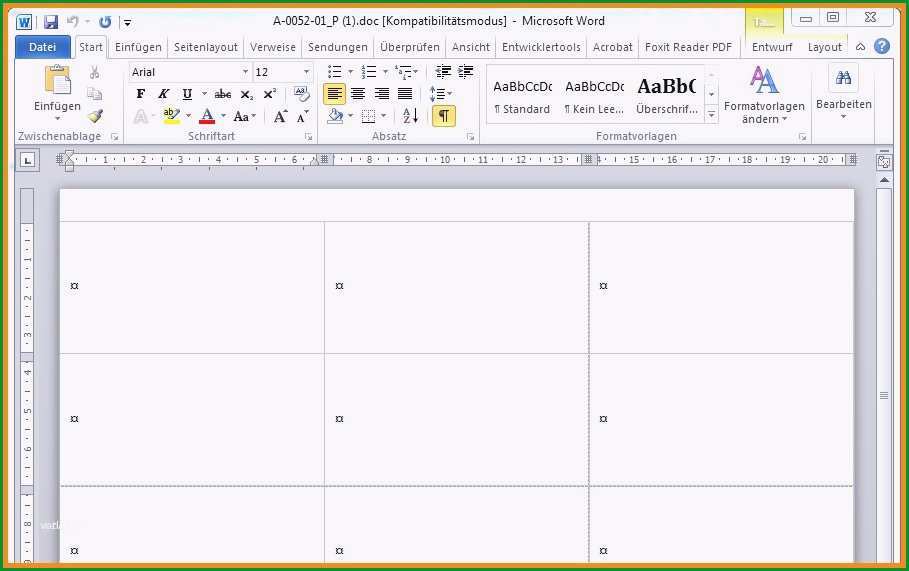Image resolution: width=909 pixels, height=571 pixels.
Task: Open the Acrobat tab
Action: 612,47
